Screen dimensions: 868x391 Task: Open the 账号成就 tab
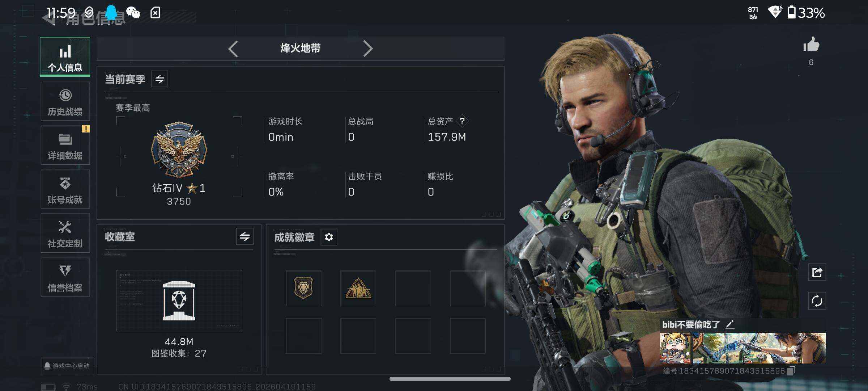pyautogui.click(x=65, y=189)
